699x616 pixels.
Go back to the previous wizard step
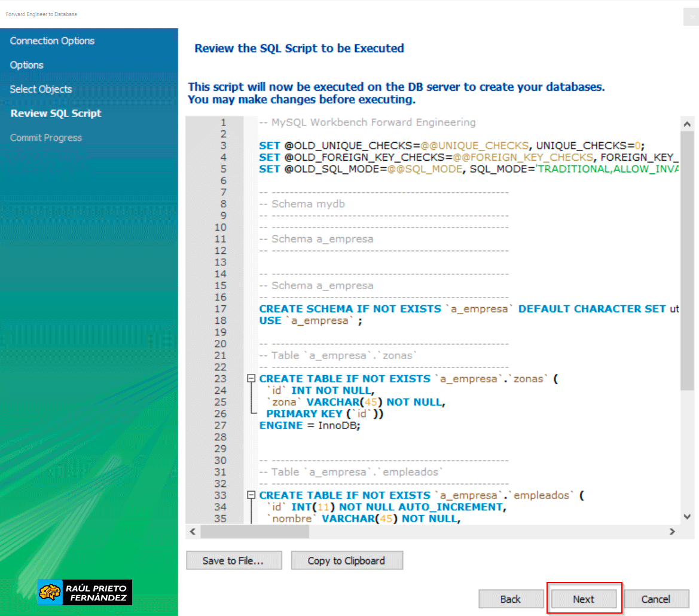[511, 599]
